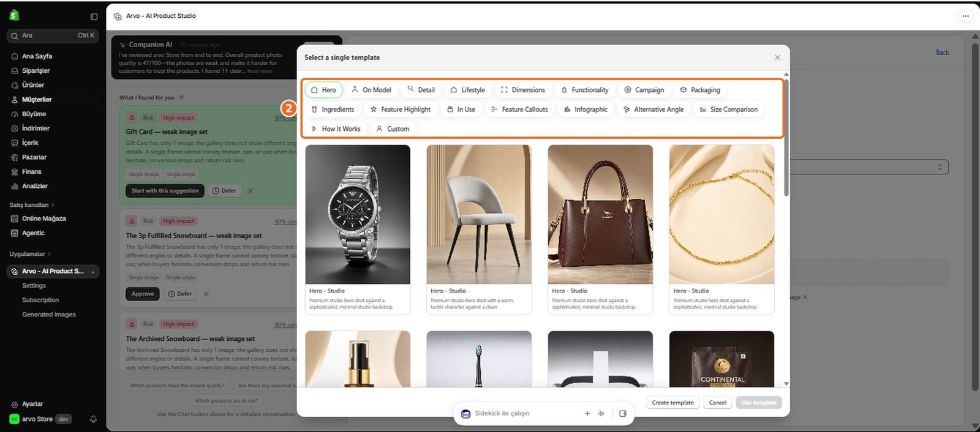Choose the brown handbag Hero Studio template
This screenshot has width=980, height=432.
[x=600, y=229]
